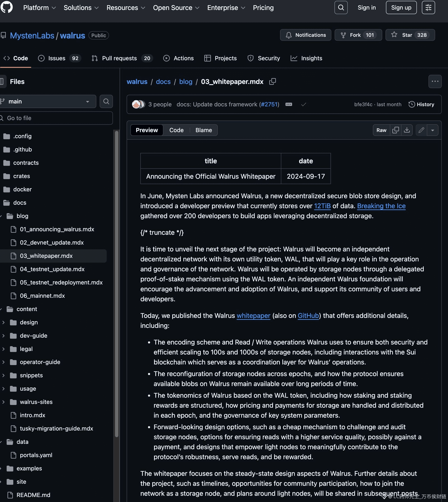Click the file search icon beside branch
Viewport: 448px width, 502px height.
coord(106,101)
